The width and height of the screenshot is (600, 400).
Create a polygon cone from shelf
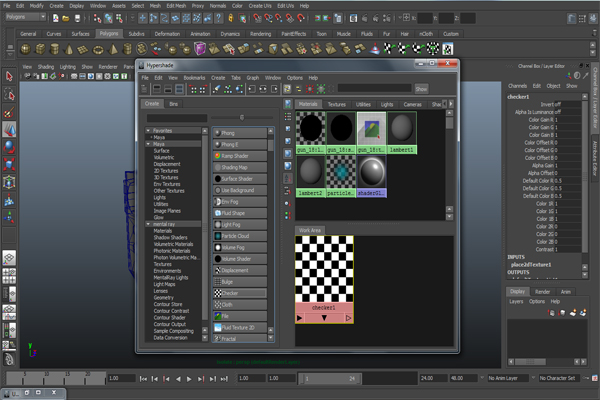[69, 49]
